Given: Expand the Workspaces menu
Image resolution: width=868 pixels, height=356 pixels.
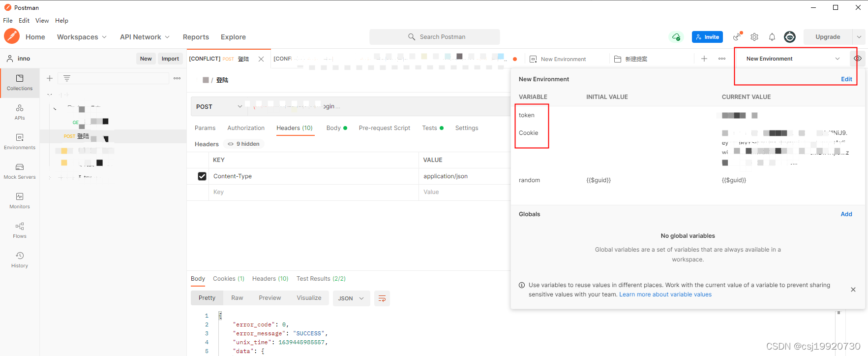Looking at the screenshot, I should [x=82, y=37].
